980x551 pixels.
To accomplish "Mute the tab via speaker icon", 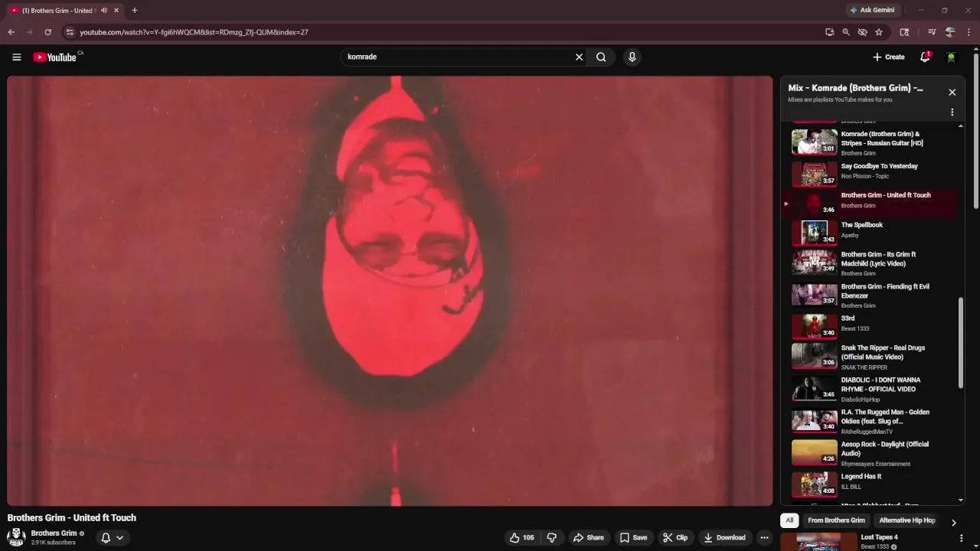I will pyautogui.click(x=103, y=11).
